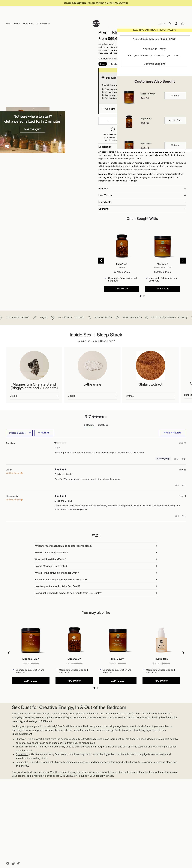
Task: Go to next Often Bought With product
Action: 183,261
